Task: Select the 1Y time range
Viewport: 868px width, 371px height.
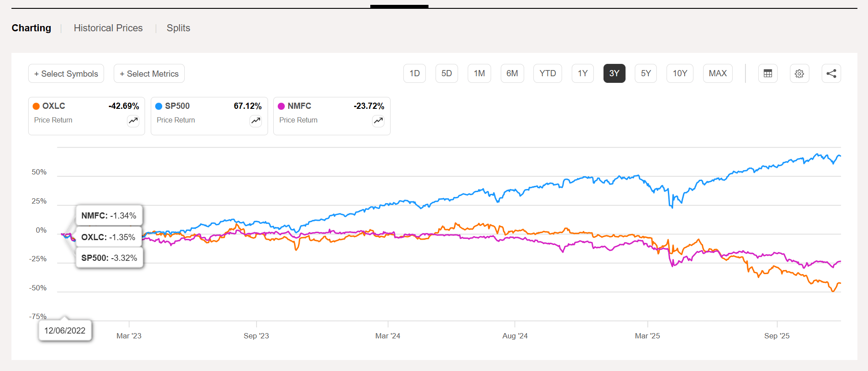Action: point(582,74)
